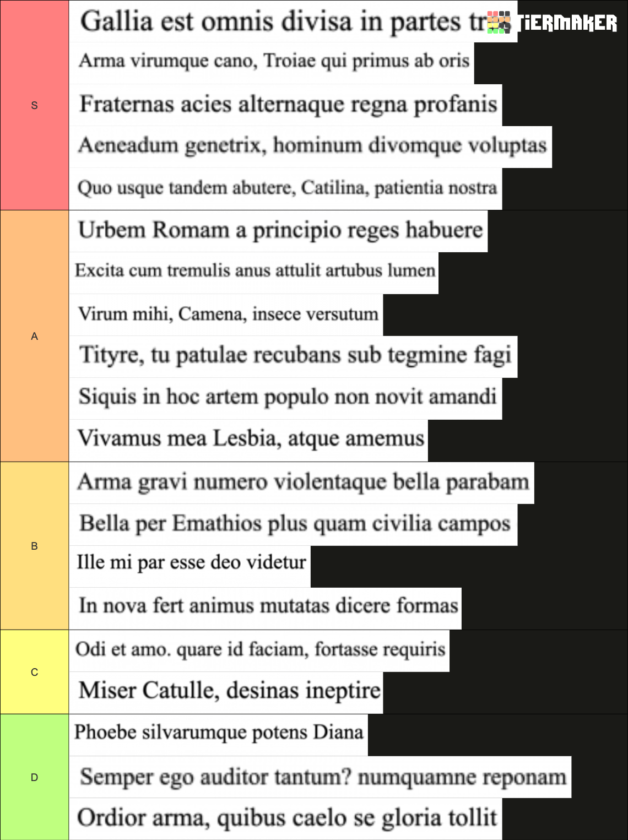Click the 'Arma virumque cano' item
Screen dimensions: 628x840
coord(272,63)
